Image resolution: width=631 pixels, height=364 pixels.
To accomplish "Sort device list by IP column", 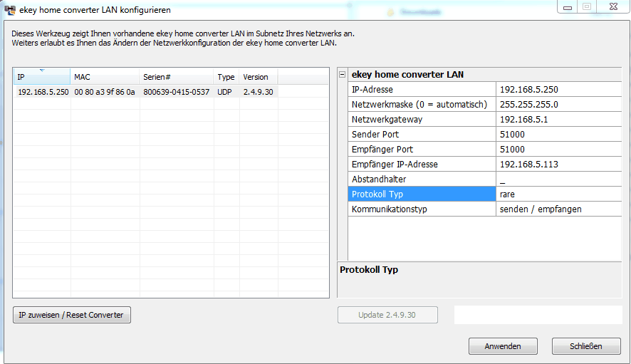I will (x=41, y=77).
